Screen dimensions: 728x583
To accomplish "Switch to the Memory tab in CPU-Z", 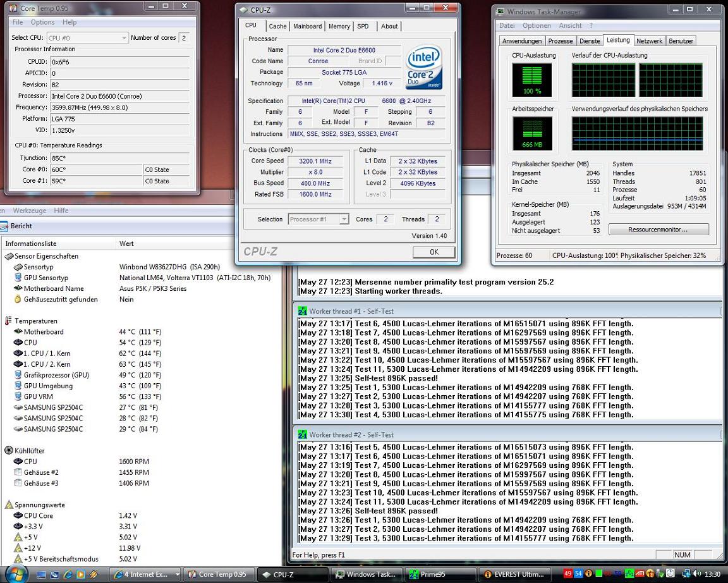I will click(x=339, y=26).
